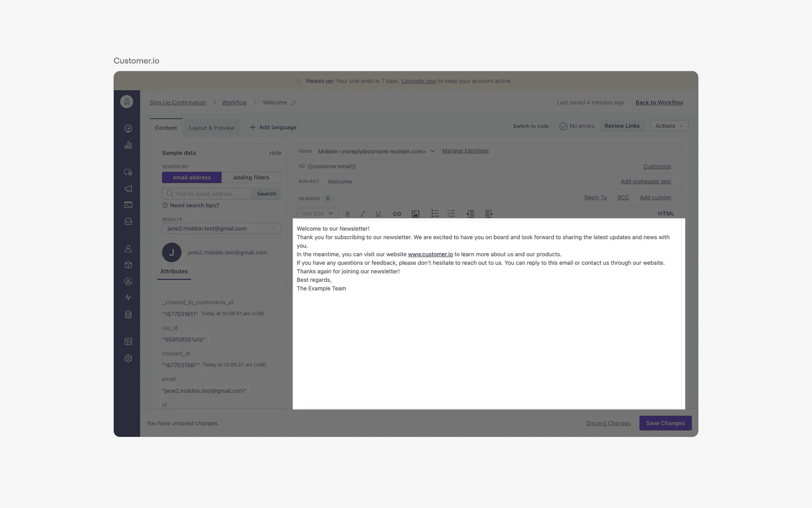Click the Underline formatting icon

(x=378, y=214)
